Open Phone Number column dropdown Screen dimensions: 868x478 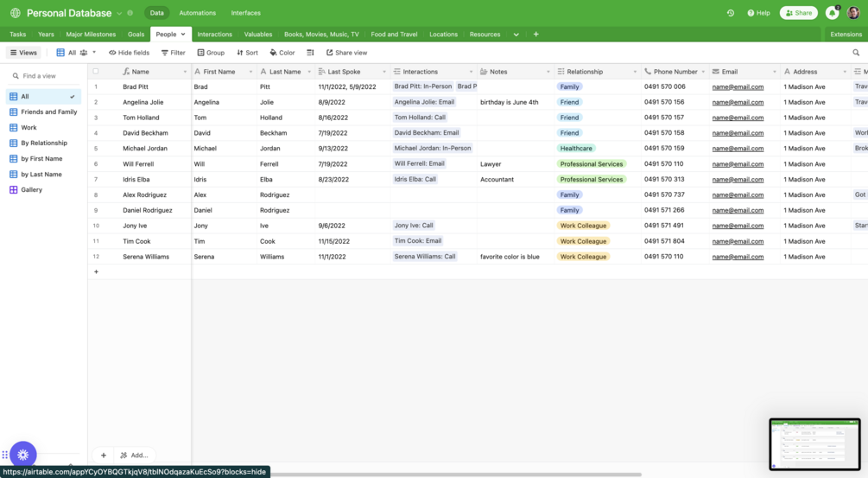coord(704,72)
